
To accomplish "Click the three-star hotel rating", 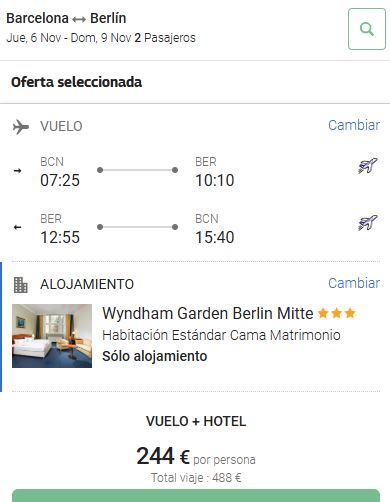I will tap(336, 313).
